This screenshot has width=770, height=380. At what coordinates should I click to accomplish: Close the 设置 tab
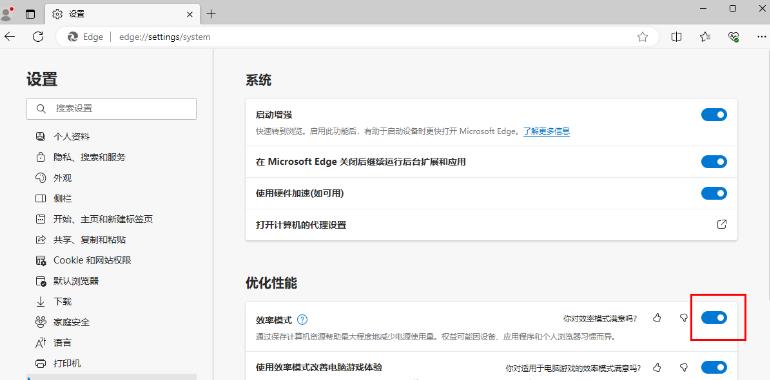190,14
